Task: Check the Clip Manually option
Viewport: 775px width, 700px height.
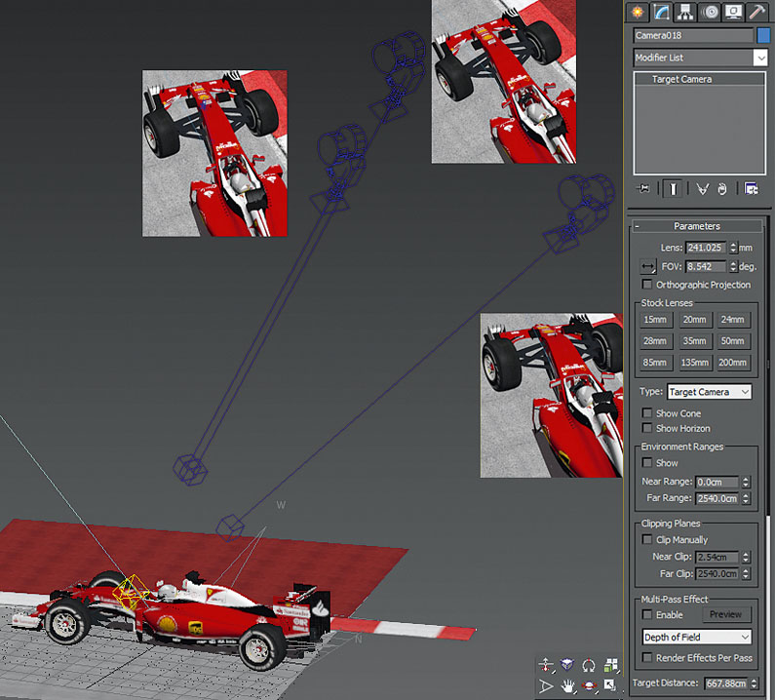Action: click(x=646, y=539)
